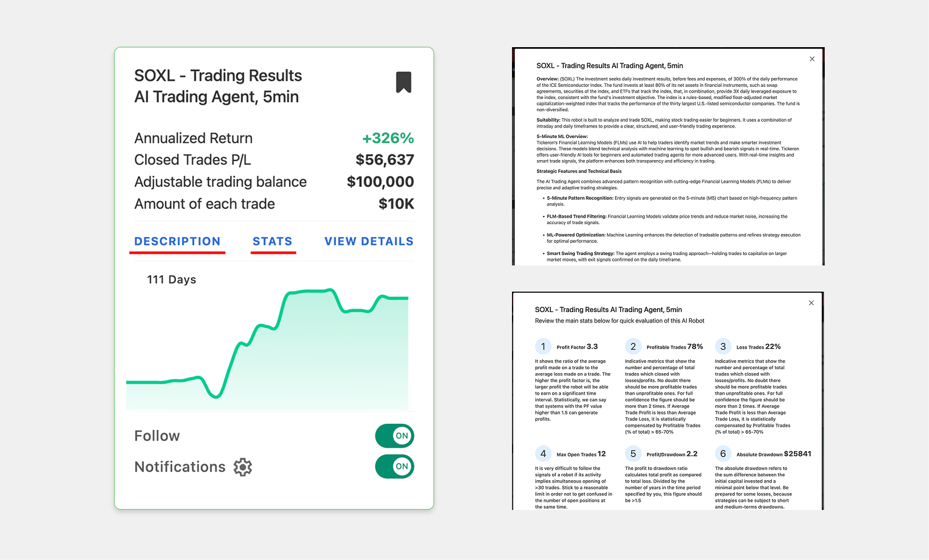Open the DESCRIPTION tab
929x560 pixels.
(178, 242)
